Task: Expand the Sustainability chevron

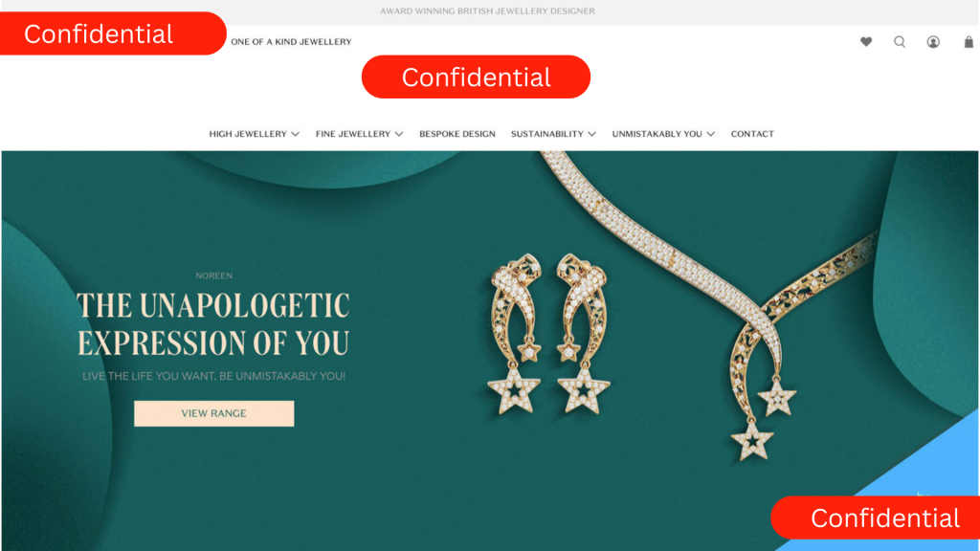Action: (591, 134)
